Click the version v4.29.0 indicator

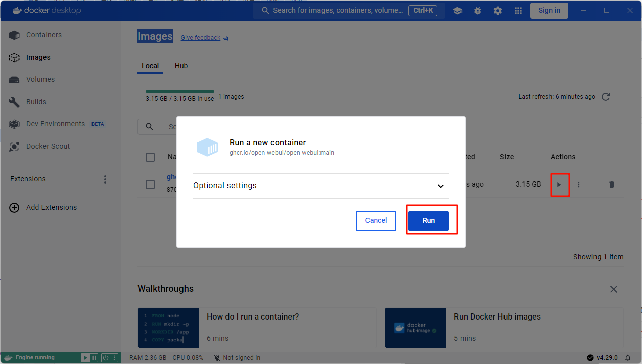pyautogui.click(x=603, y=358)
